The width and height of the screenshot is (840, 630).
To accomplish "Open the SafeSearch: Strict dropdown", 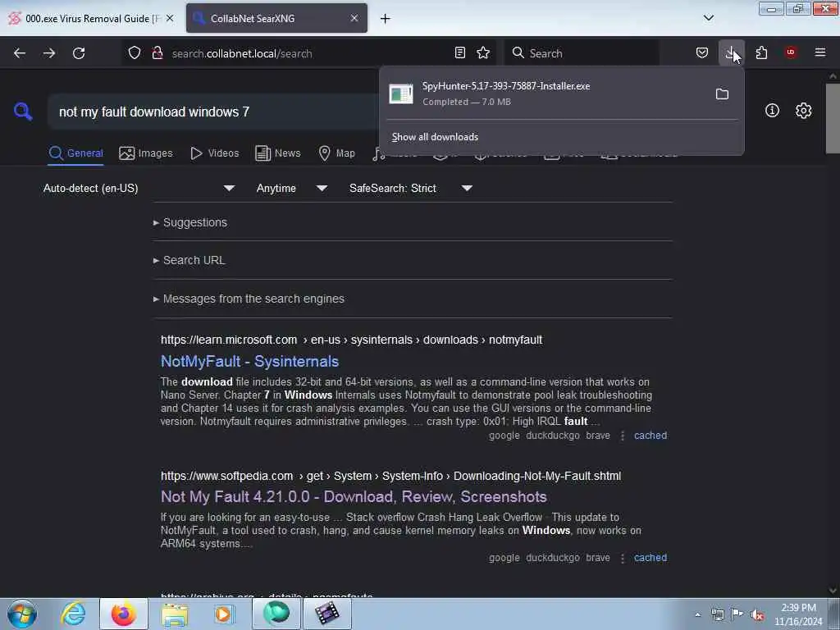I will click(410, 188).
